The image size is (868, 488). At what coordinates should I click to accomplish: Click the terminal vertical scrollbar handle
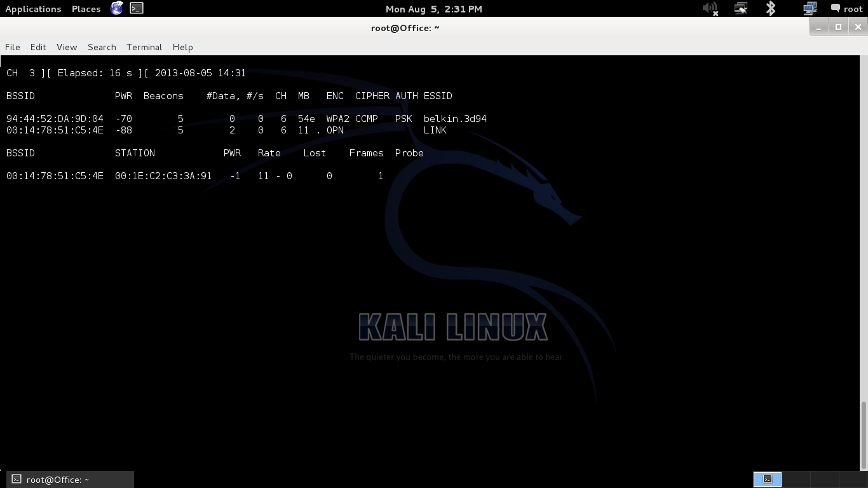tap(864, 434)
